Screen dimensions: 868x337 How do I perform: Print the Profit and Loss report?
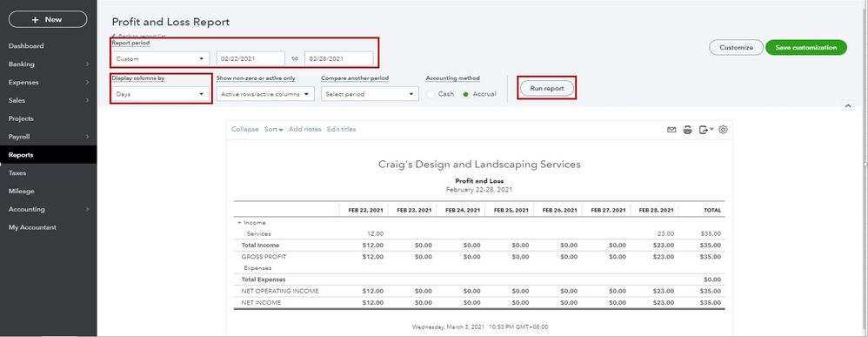(688, 131)
